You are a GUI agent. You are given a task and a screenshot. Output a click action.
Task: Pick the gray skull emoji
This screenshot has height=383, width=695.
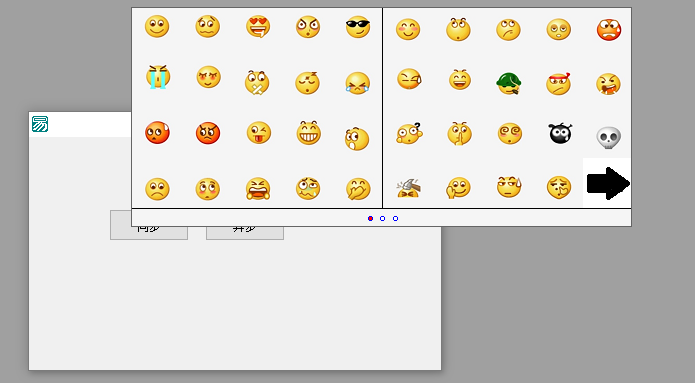pyautogui.click(x=609, y=137)
